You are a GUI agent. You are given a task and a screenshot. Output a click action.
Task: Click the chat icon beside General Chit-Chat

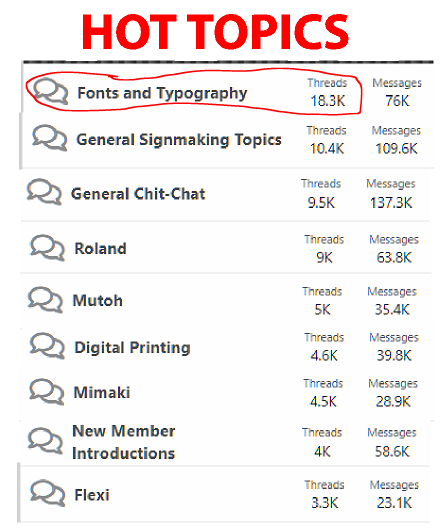44,192
